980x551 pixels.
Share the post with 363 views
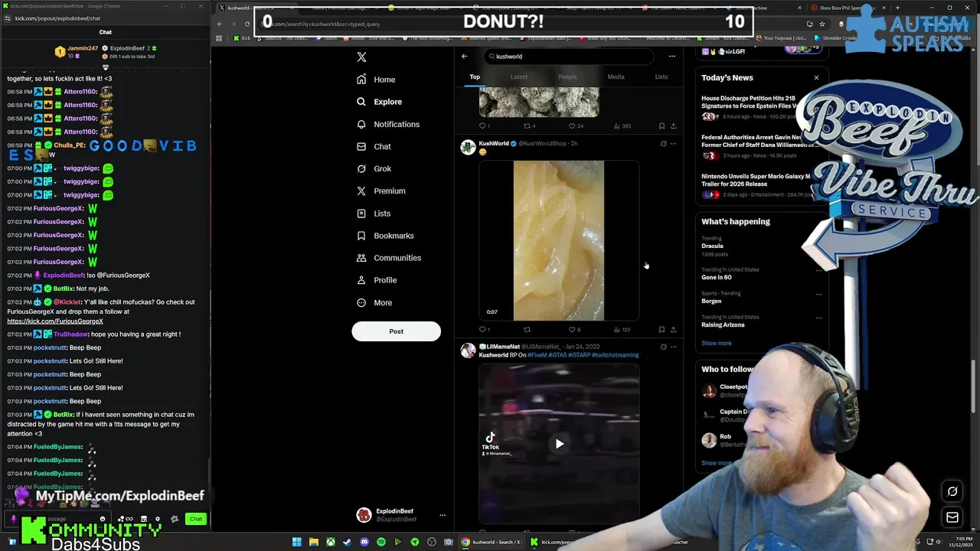pos(673,126)
